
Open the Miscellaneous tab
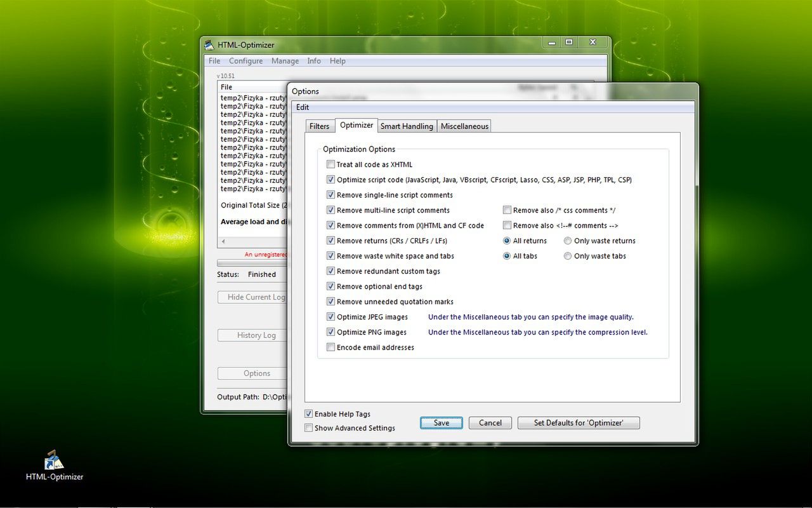[x=464, y=126]
